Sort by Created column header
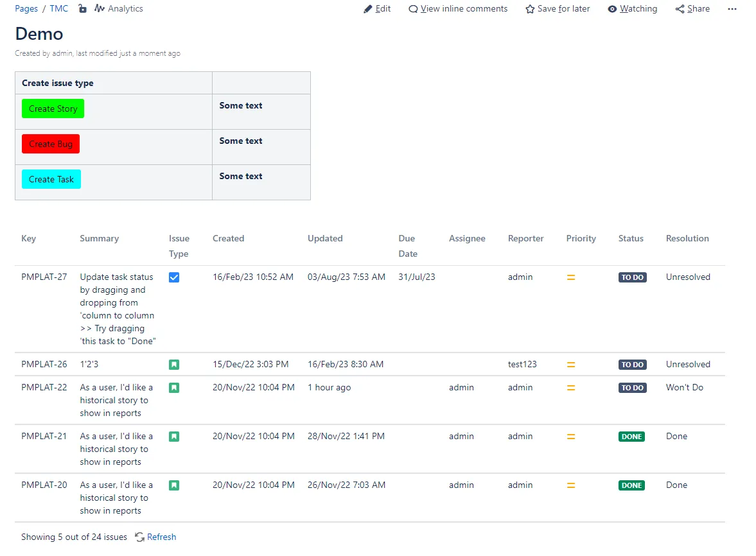756x556 pixels. pyautogui.click(x=229, y=238)
